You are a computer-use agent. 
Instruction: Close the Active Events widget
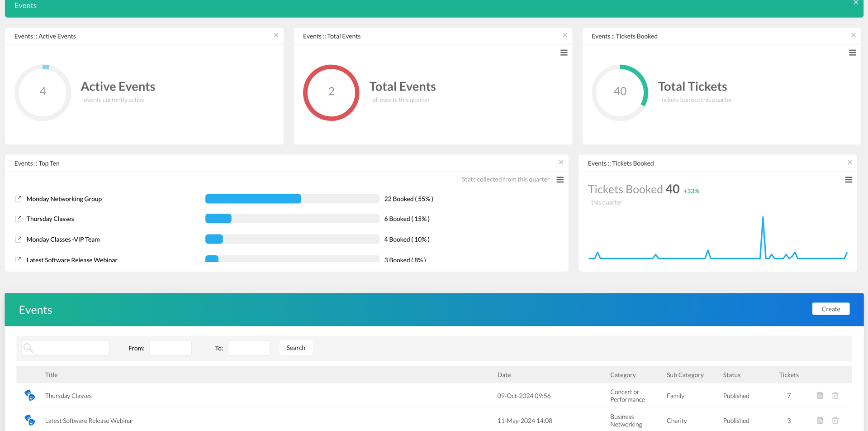click(x=276, y=35)
